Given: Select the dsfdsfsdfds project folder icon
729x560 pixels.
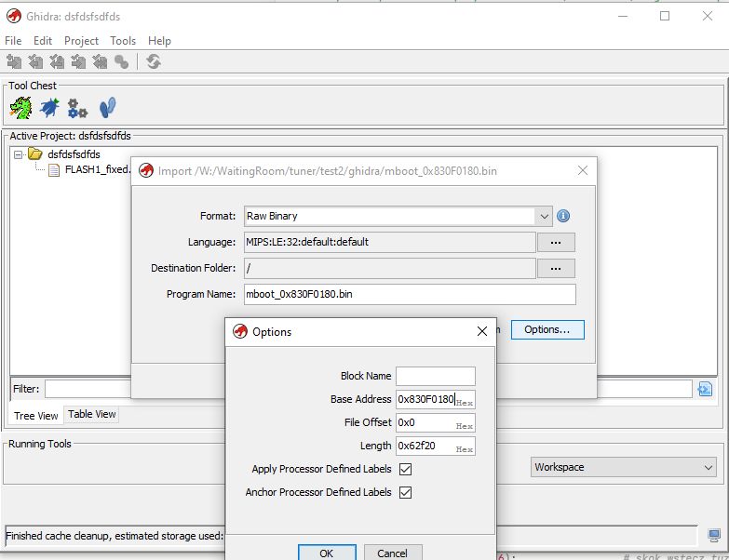Looking at the screenshot, I should coord(34,153).
